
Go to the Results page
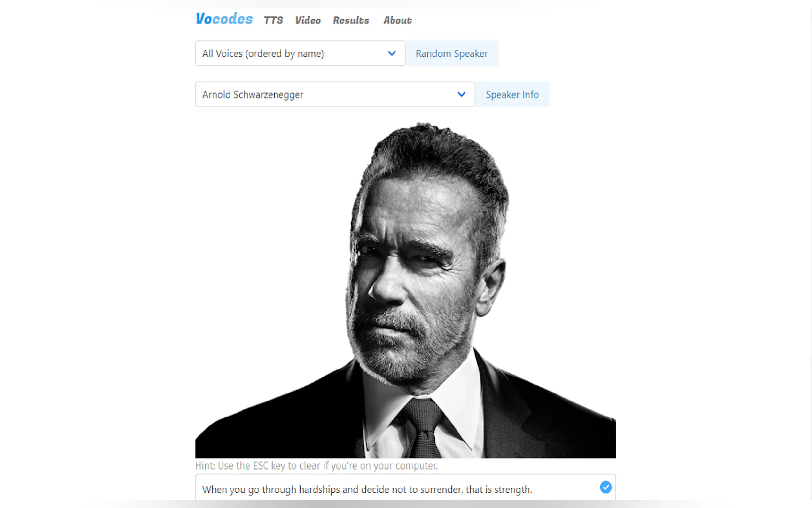tap(351, 20)
